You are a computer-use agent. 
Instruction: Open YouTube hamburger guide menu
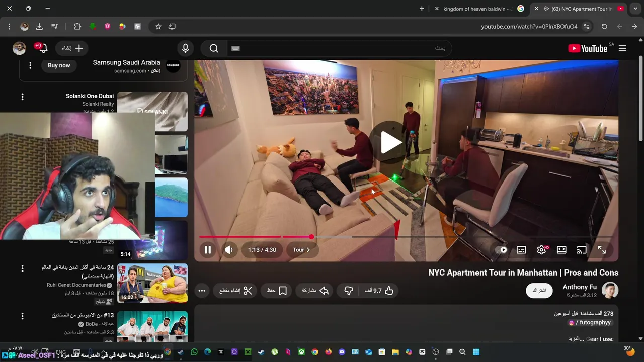(x=622, y=48)
